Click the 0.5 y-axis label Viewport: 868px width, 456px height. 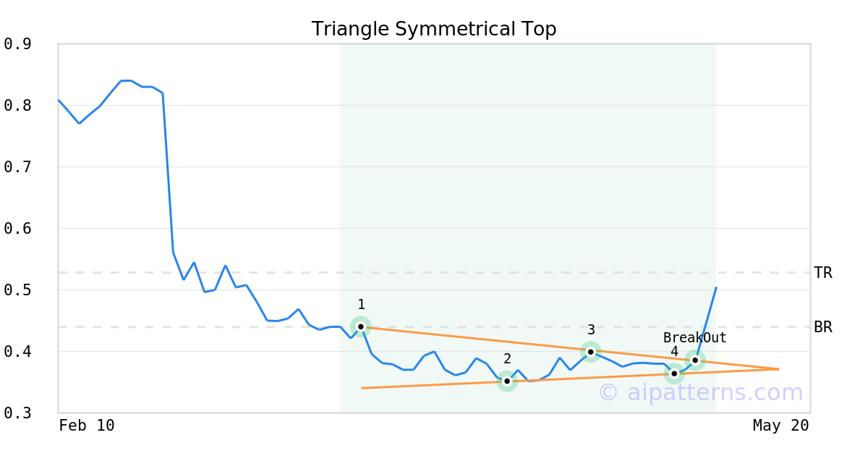17,290
